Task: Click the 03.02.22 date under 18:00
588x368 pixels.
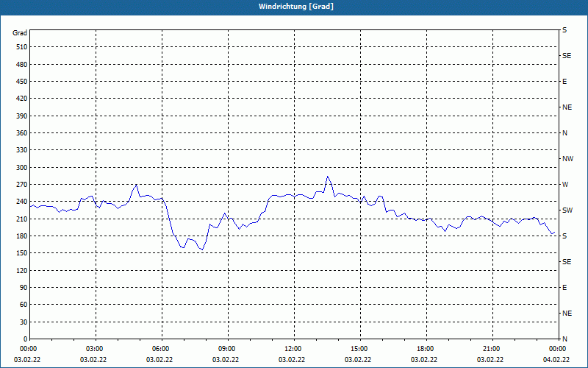Action: [x=424, y=360]
